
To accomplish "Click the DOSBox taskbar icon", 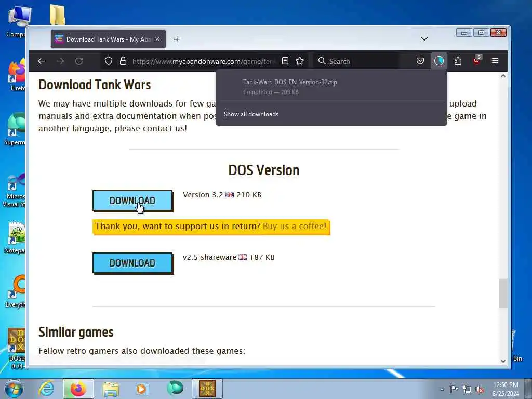I will (207, 389).
